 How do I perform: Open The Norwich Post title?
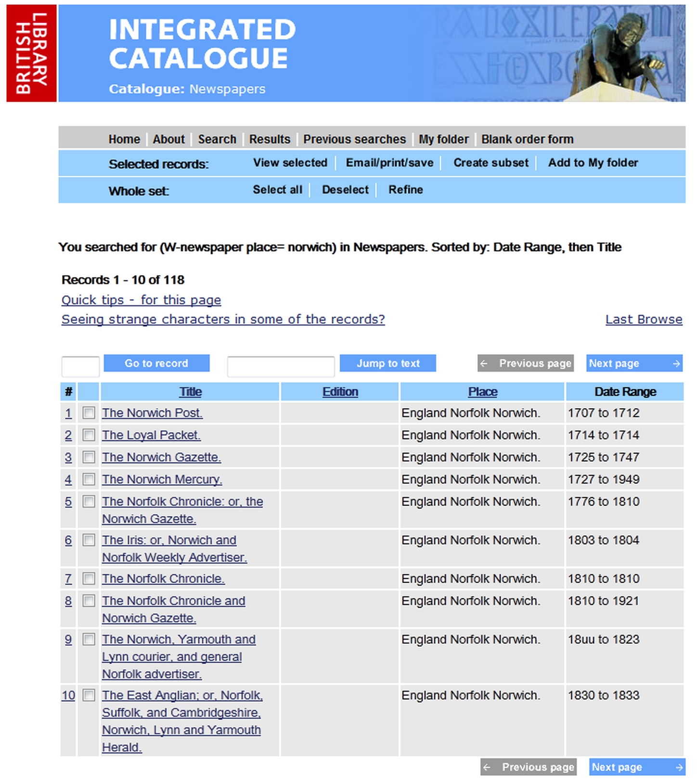coord(152,413)
